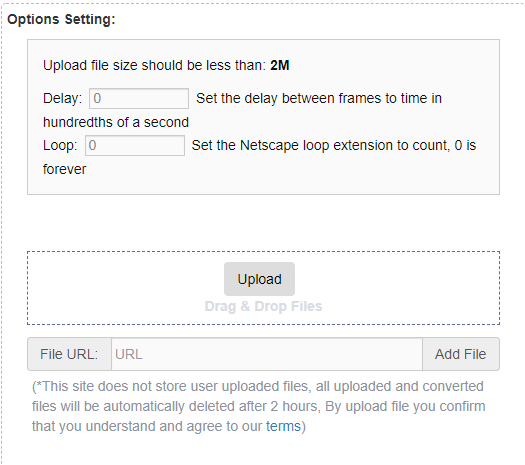Click the empty left side of the dashed drop zone
This screenshot has height=465, width=525.
tap(124, 288)
